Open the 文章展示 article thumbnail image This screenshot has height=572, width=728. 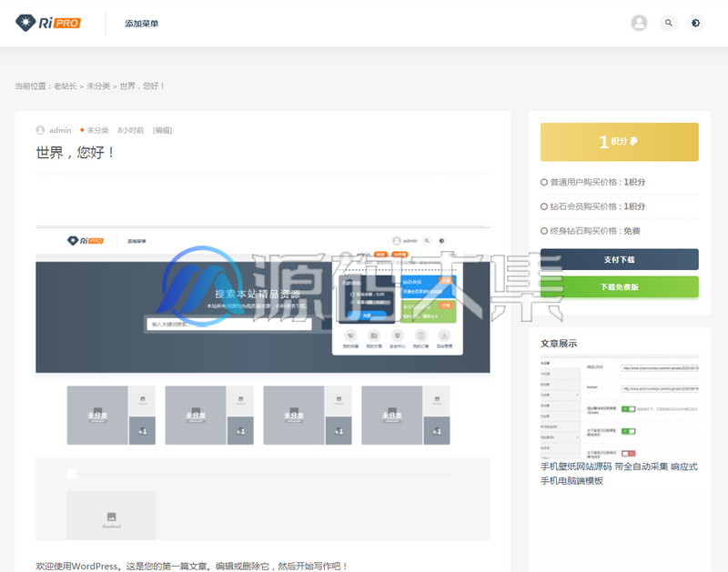[620, 406]
